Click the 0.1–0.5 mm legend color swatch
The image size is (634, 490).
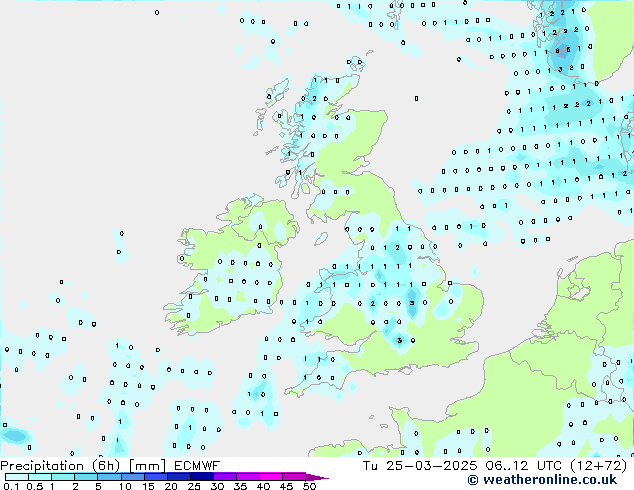[17, 477]
